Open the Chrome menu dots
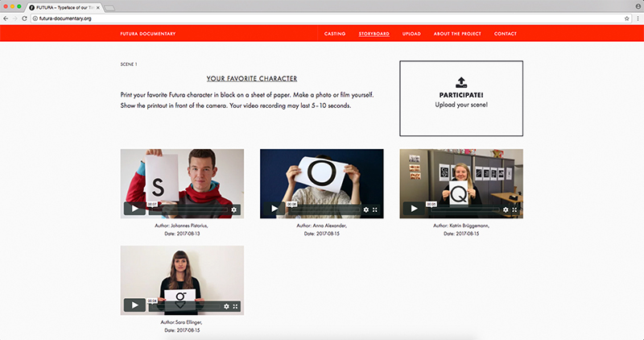This screenshot has height=340, width=644. (638, 19)
